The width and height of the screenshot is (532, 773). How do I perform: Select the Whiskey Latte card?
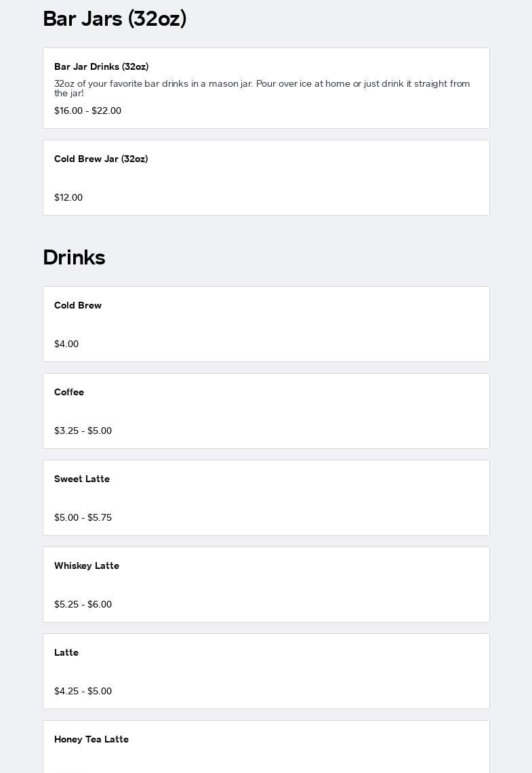(x=266, y=584)
